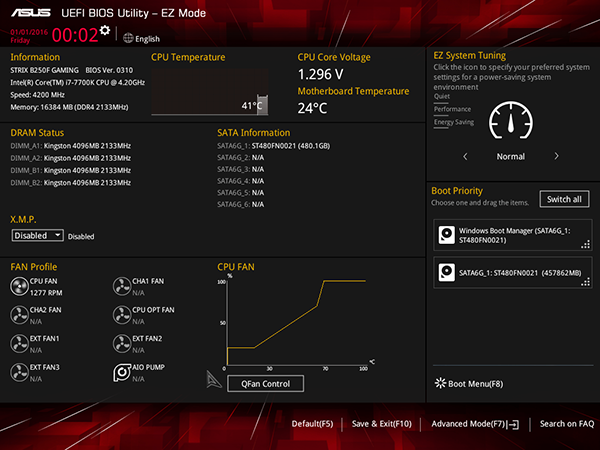
Task: Select Quiet tuning option
Action: [442, 96]
